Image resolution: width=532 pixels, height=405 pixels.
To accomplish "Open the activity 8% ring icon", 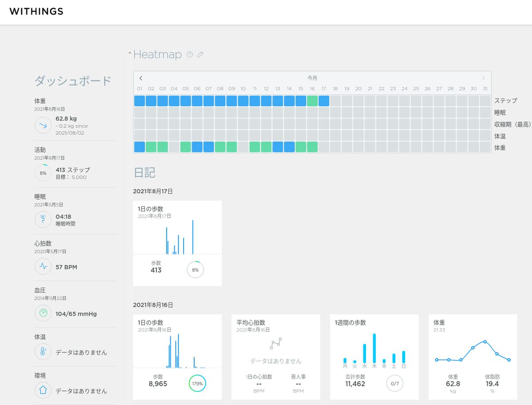I will point(43,173).
